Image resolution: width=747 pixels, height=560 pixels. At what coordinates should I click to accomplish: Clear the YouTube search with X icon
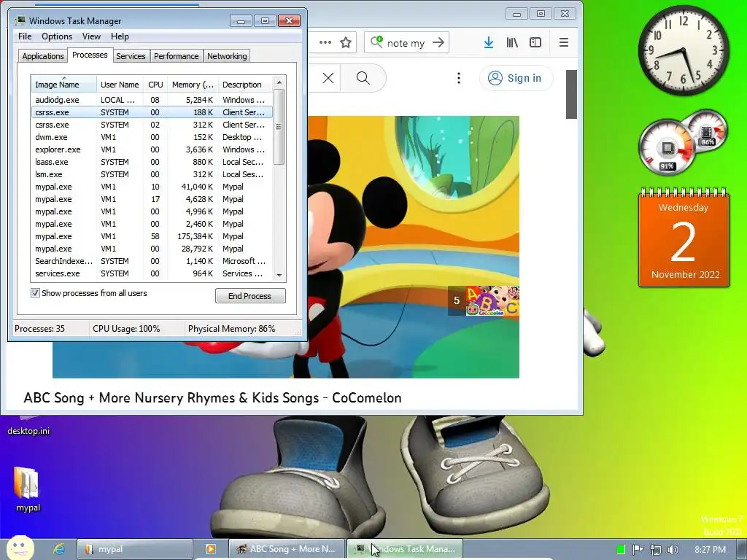328,78
